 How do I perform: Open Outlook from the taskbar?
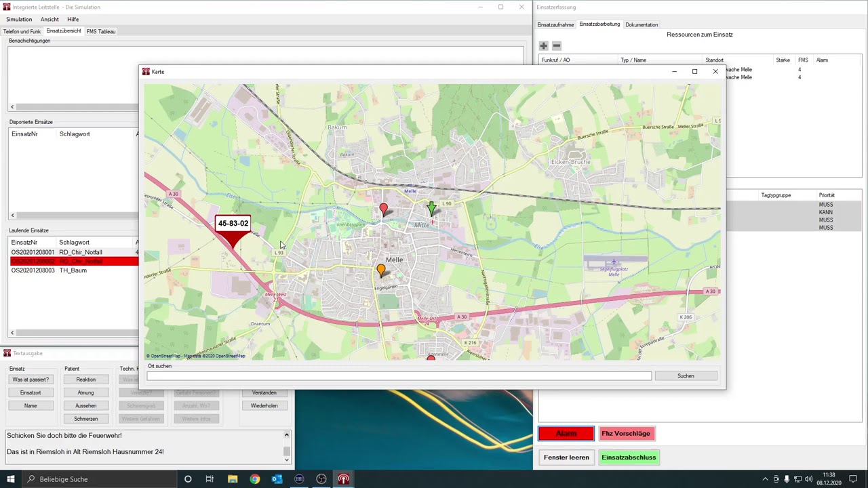point(277,479)
